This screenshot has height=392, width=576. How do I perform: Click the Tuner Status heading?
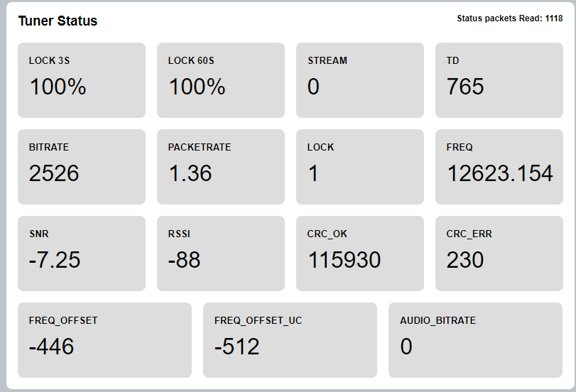(58, 21)
